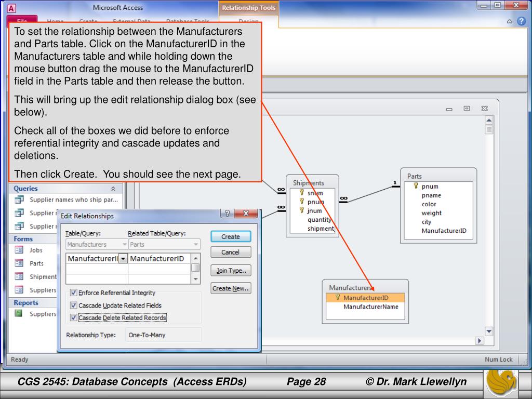Select the ManufacturerID key field in Manufacturers table

tap(365, 298)
